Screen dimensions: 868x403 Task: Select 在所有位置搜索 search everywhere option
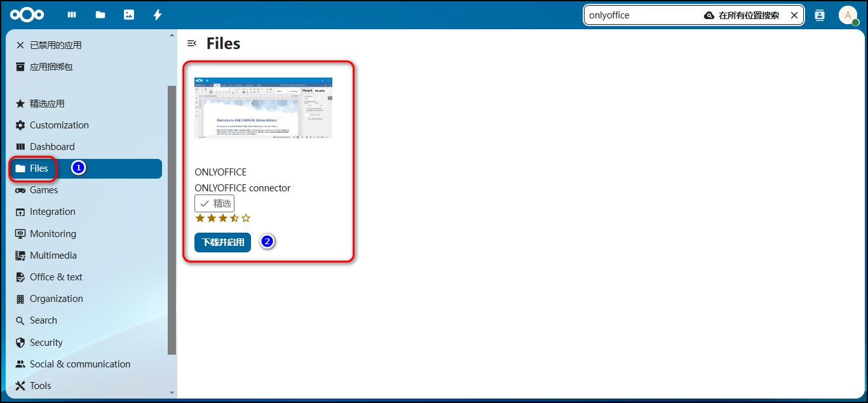click(x=742, y=15)
